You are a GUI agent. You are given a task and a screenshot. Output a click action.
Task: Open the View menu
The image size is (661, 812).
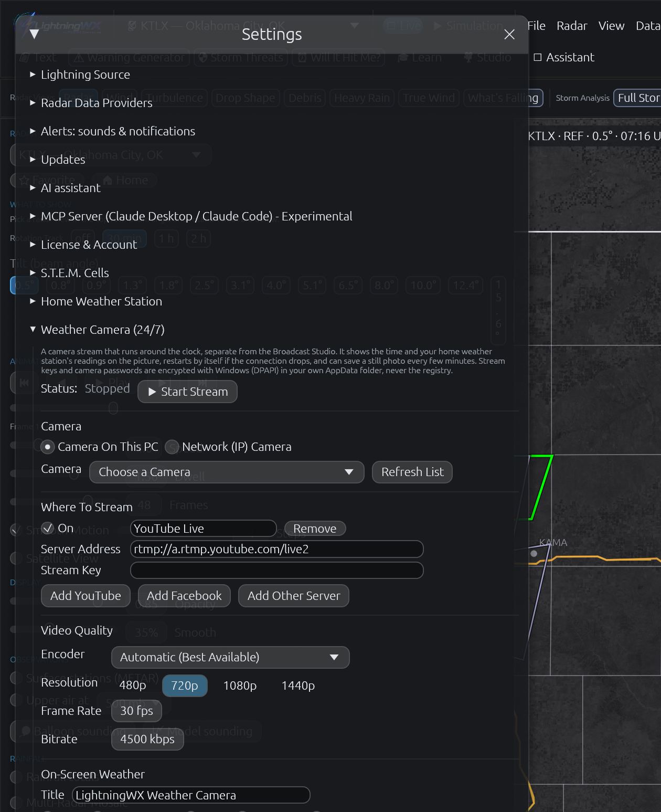coord(611,26)
